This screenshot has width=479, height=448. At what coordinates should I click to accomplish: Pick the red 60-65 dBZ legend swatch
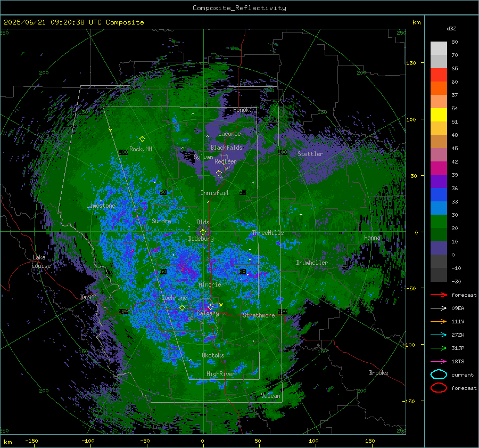point(439,75)
